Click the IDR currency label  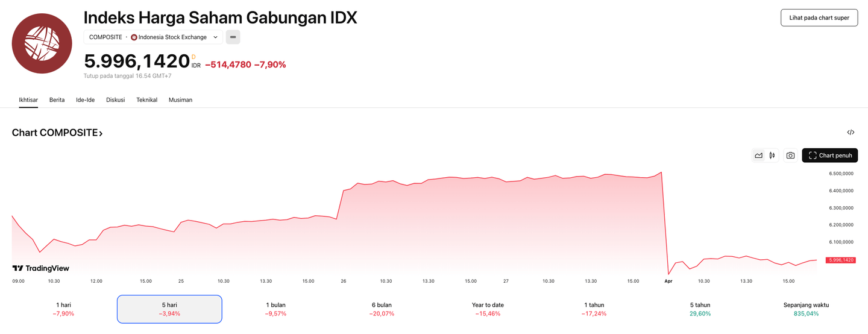pyautogui.click(x=196, y=66)
